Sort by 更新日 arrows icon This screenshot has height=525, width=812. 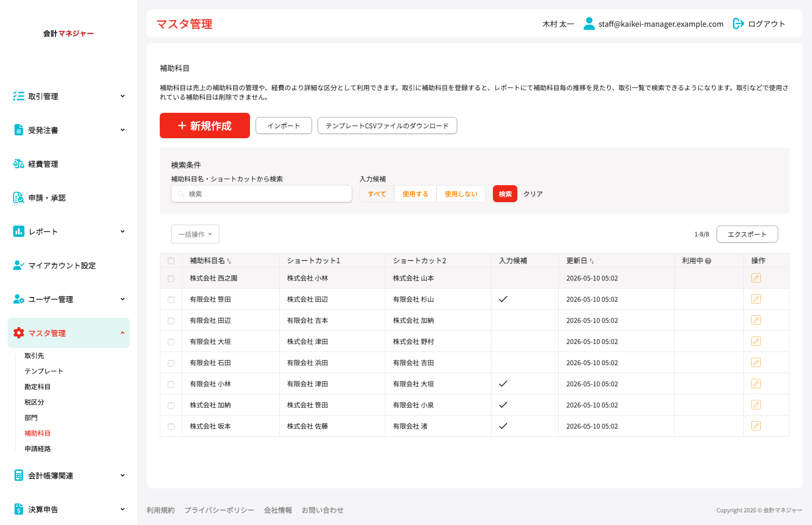(592, 261)
